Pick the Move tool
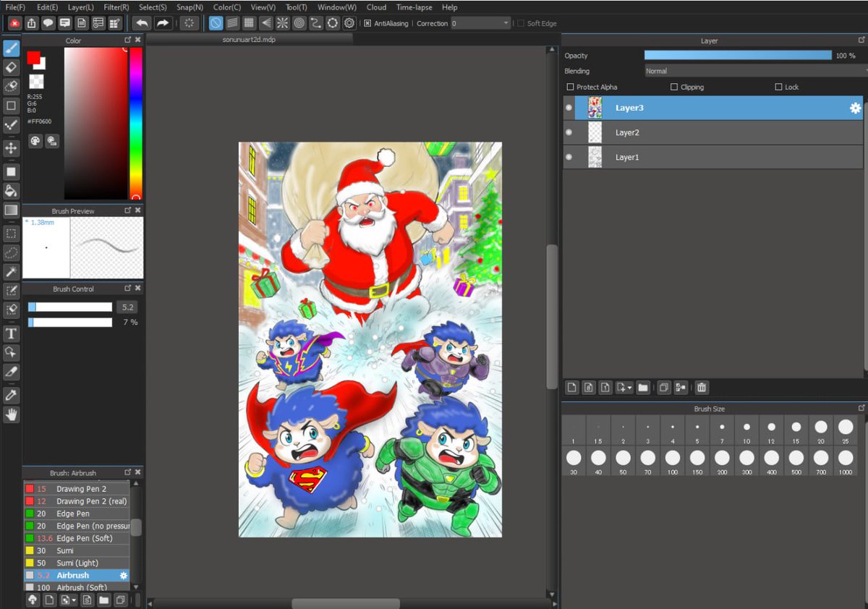This screenshot has width=868, height=609. click(x=11, y=148)
